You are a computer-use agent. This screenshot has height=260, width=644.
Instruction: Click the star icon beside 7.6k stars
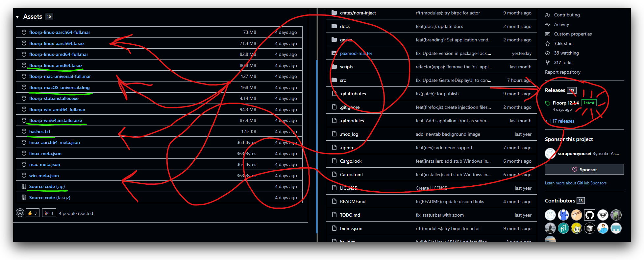(x=548, y=43)
